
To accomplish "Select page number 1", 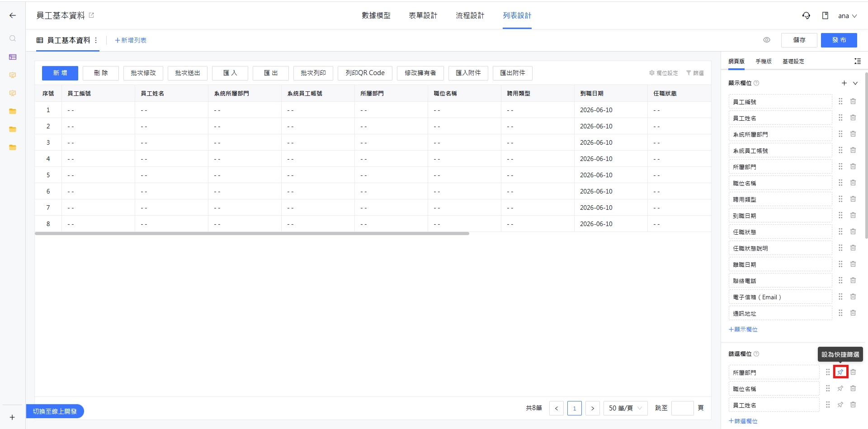I will [575, 408].
